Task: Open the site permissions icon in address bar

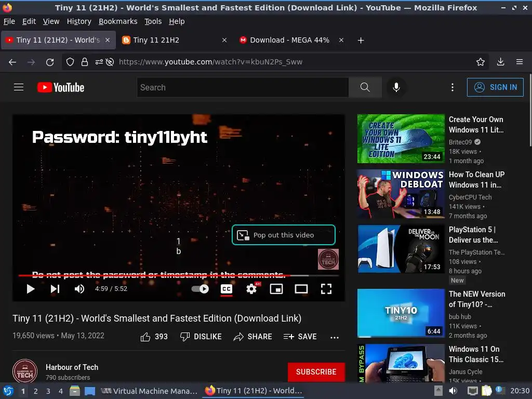Action: [x=99, y=62]
